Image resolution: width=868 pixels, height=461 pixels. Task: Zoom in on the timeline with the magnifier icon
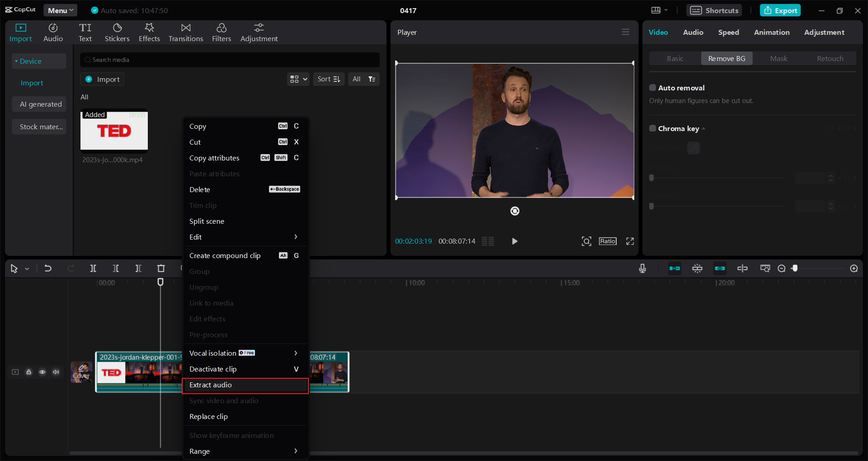(854, 268)
